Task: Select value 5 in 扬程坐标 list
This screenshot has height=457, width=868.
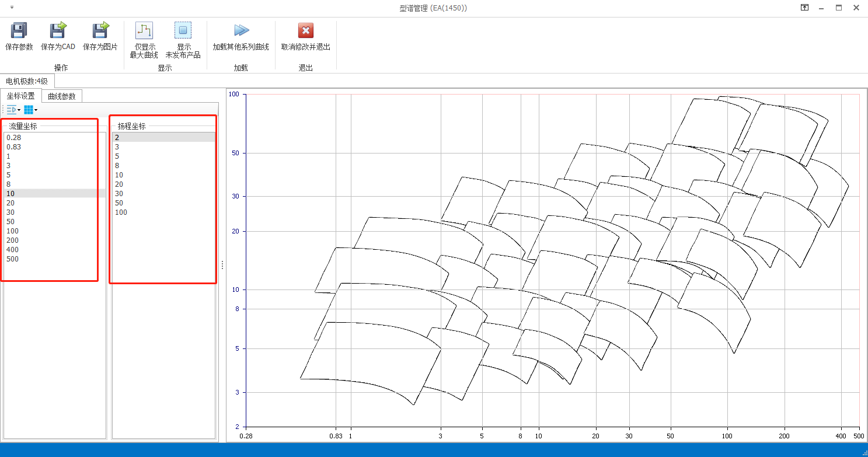Action: (163, 156)
